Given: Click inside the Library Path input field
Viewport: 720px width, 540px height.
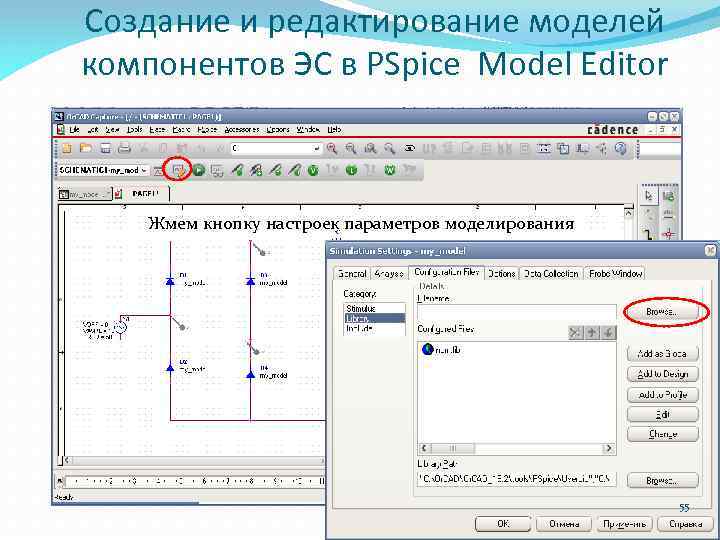Looking at the screenshot, I should pyautogui.click(x=516, y=479).
